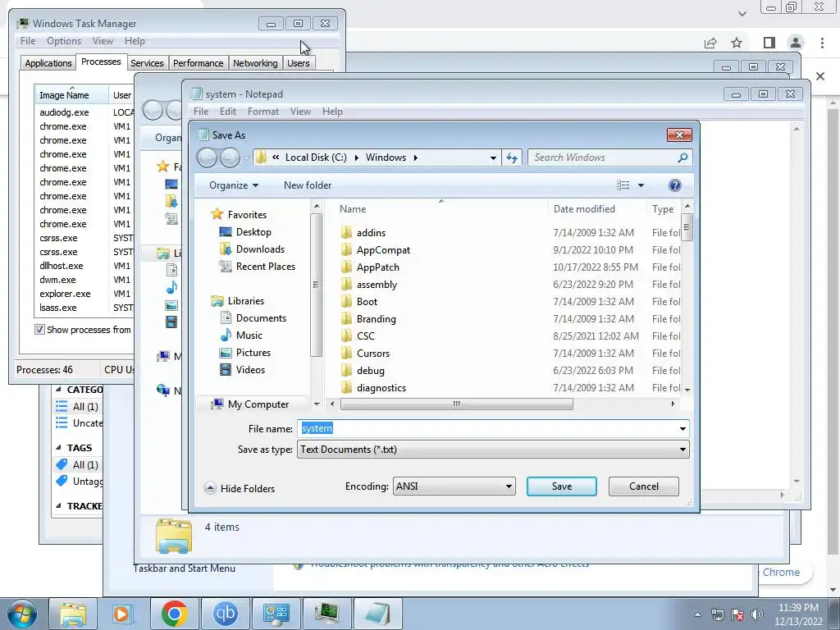Image resolution: width=840 pixels, height=630 pixels.
Task: Select the assembly folder icon
Action: coord(347,284)
